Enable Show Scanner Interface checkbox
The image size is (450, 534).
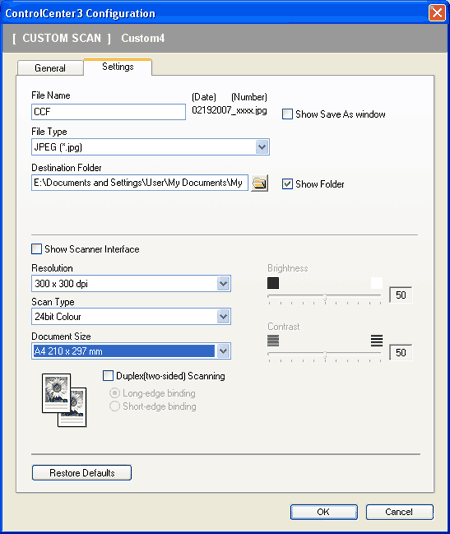(36, 249)
